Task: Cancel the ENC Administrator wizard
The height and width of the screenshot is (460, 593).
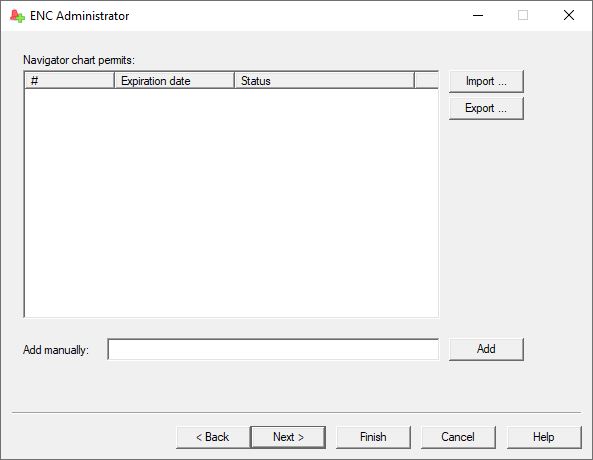Action: coord(458,437)
